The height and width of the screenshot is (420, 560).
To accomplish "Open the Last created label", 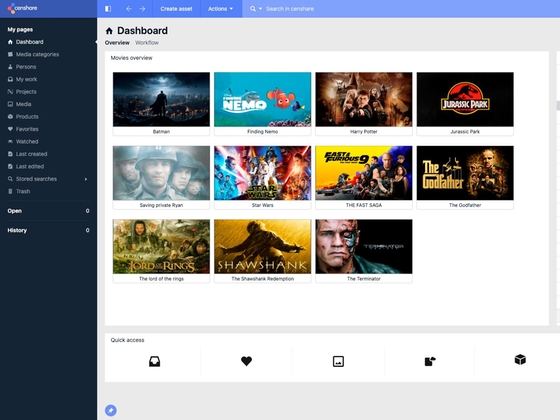I will tap(31, 154).
